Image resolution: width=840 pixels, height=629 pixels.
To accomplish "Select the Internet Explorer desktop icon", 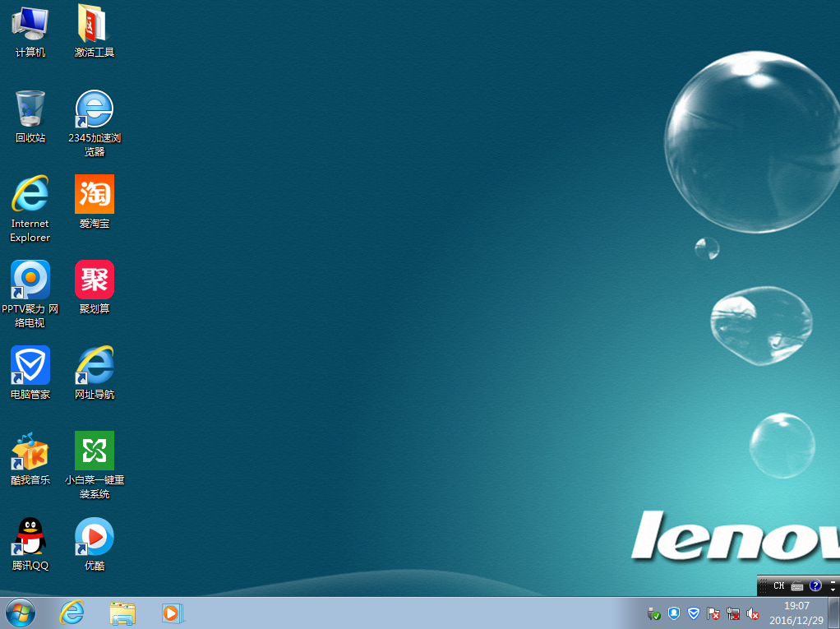I will (x=30, y=209).
